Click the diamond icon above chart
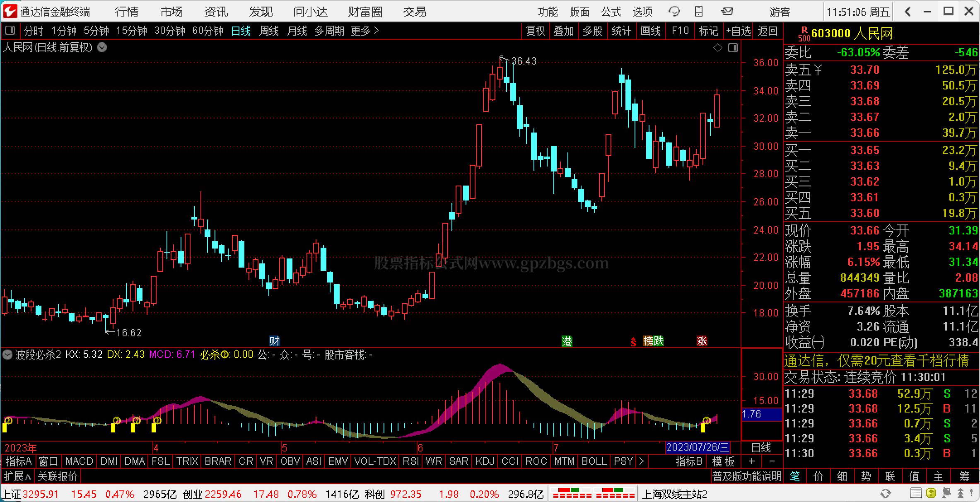Image resolution: width=980 pixels, height=502 pixels. pyautogui.click(x=718, y=48)
